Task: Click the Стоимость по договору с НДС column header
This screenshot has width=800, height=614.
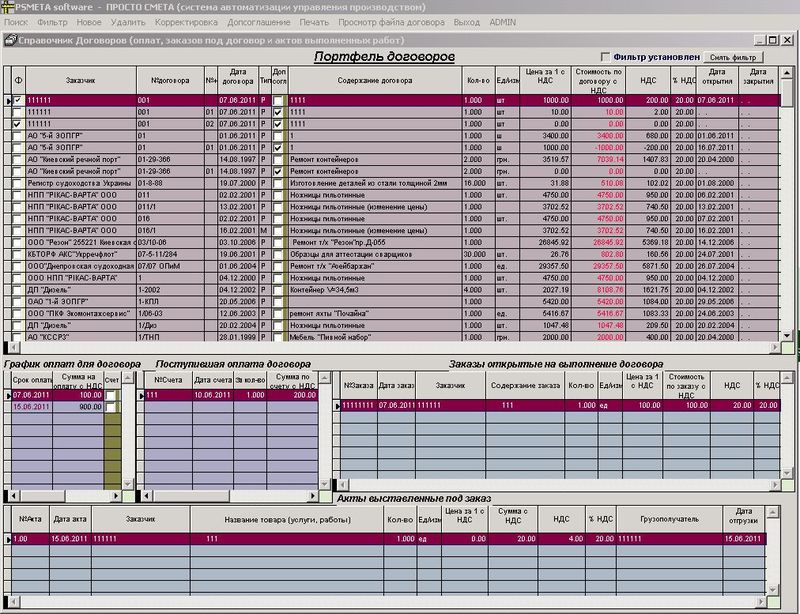Action: [598, 81]
